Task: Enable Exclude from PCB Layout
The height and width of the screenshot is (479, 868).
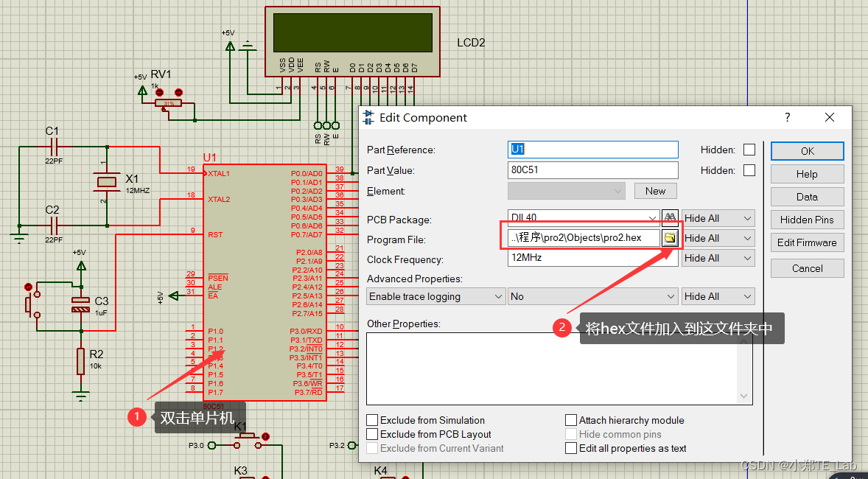Action: coord(373,434)
